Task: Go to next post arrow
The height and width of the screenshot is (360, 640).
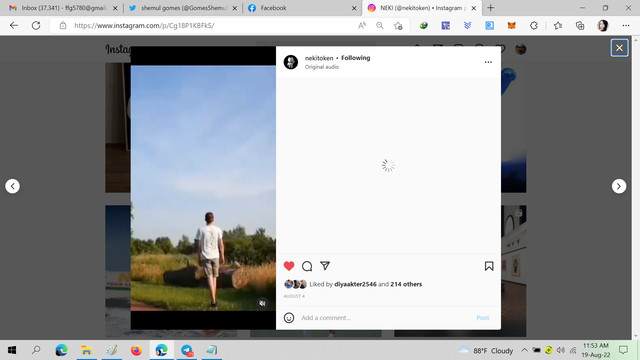Action: click(619, 186)
